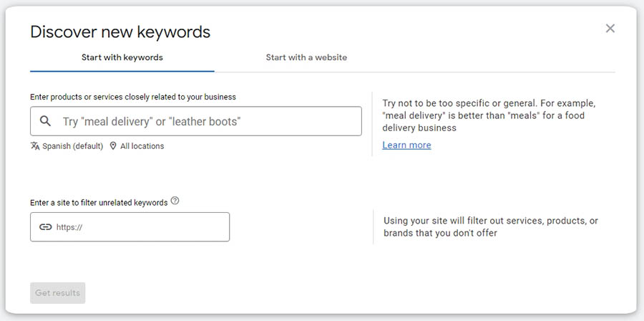Open the All locations selector
The width and height of the screenshot is (644, 321).
pyautogui.click(x=142, y=146)
